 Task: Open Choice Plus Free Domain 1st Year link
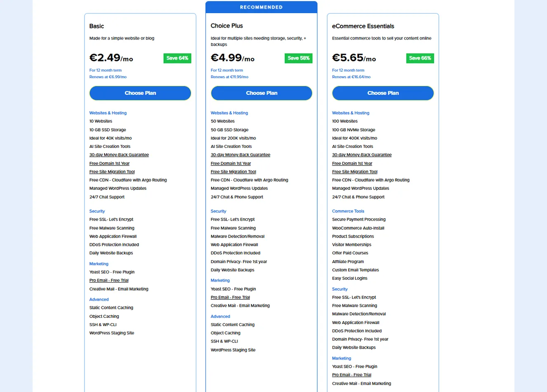[231, 163]
